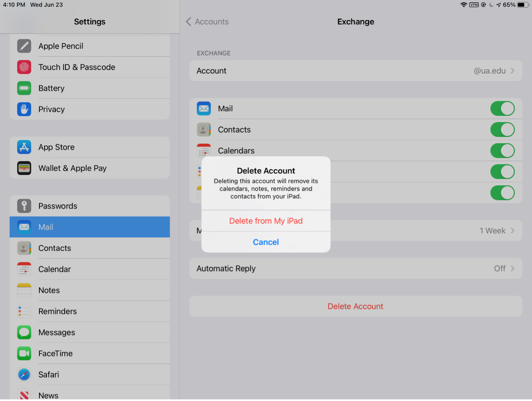Select Notes in the Settings list
The image size is (532, 401).
click(x=90, y=290)
